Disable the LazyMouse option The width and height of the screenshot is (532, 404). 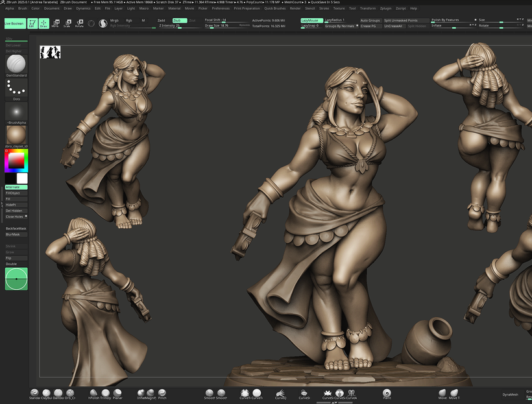[311, 20]
